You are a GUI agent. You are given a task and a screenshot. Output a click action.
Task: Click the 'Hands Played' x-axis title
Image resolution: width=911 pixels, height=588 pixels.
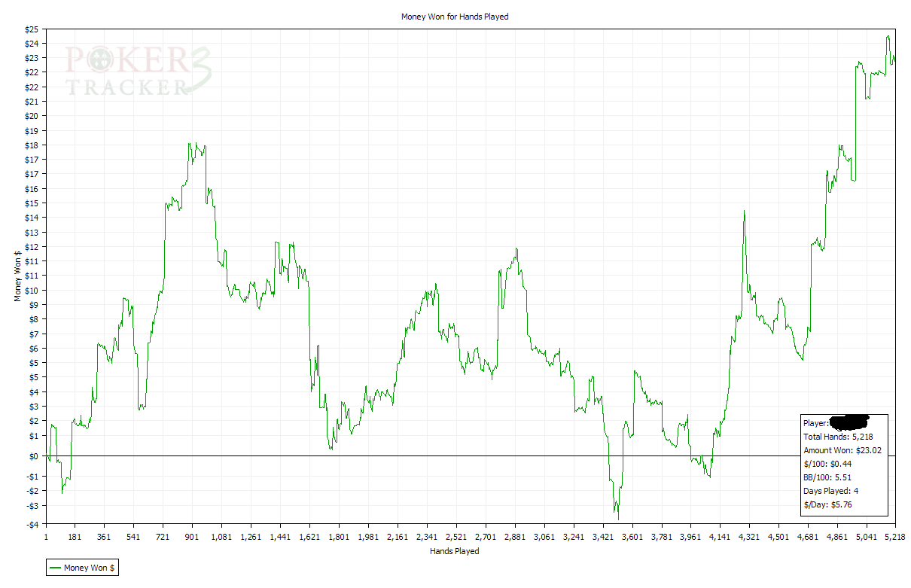tap(454, 551)
